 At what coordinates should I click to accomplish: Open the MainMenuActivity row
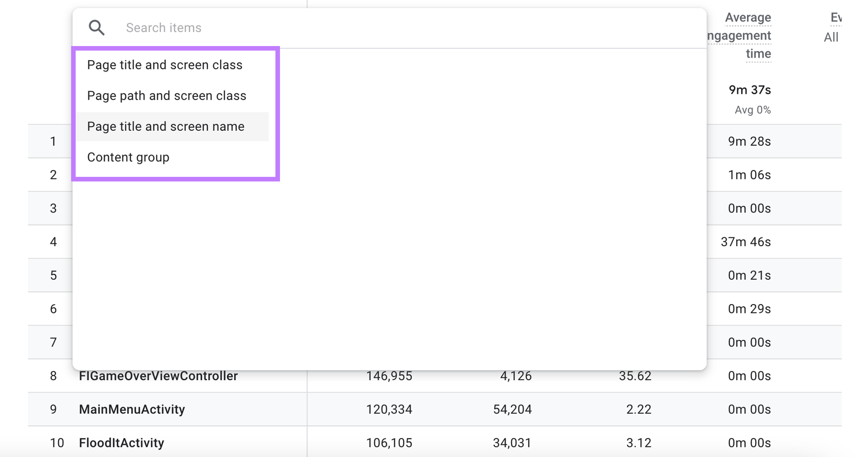pyautogui.click(x=132, y=409)
